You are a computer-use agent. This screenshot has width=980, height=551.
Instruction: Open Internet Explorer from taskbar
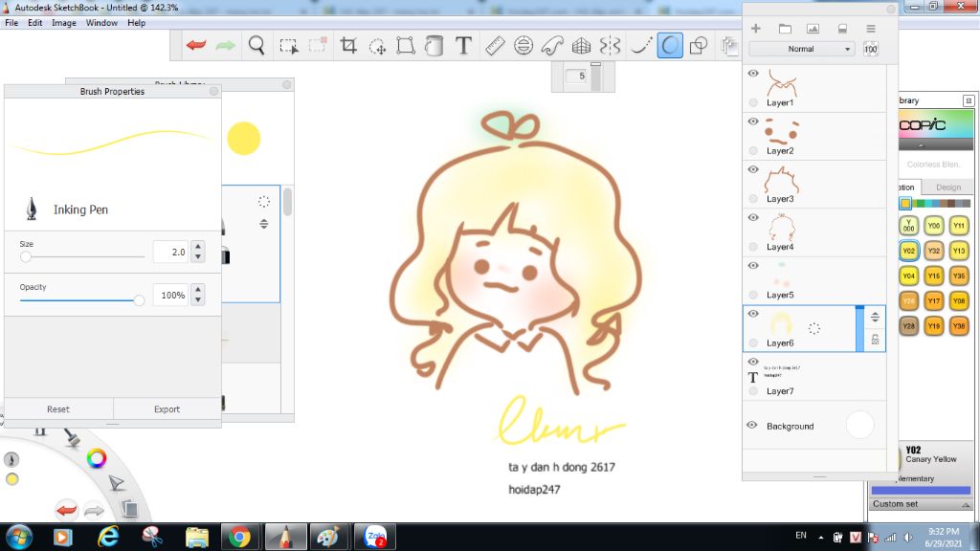click(108, 537)
